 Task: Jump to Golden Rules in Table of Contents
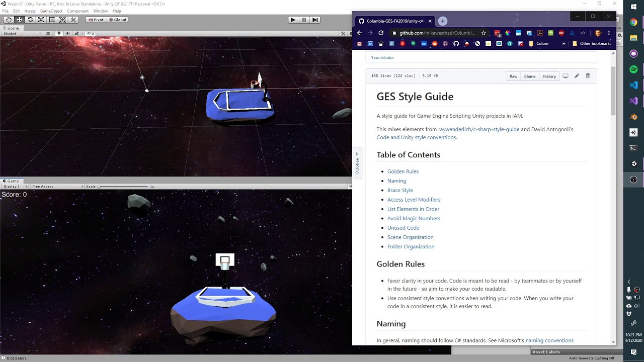[403, 171]
